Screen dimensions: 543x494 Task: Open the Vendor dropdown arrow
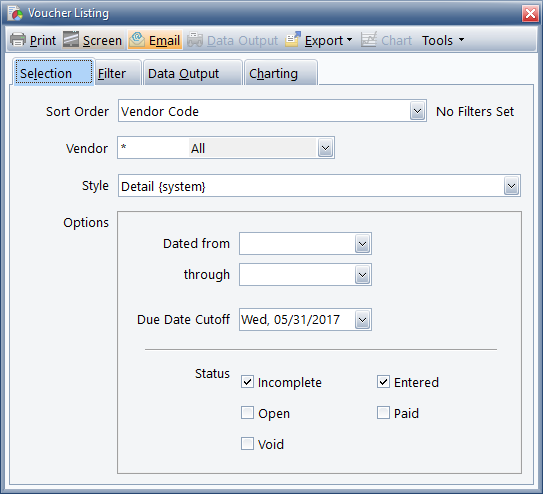coord(326,148)
